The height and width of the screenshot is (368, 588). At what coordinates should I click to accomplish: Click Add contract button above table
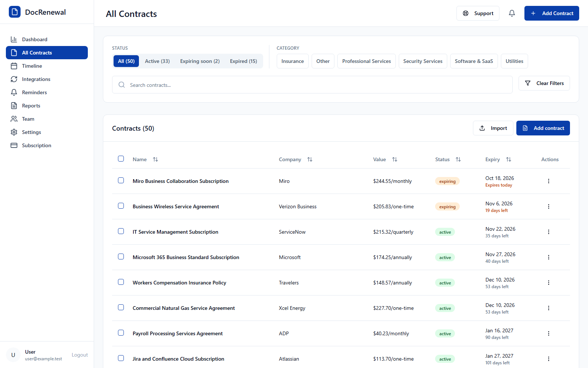click(x=543, y=128)
